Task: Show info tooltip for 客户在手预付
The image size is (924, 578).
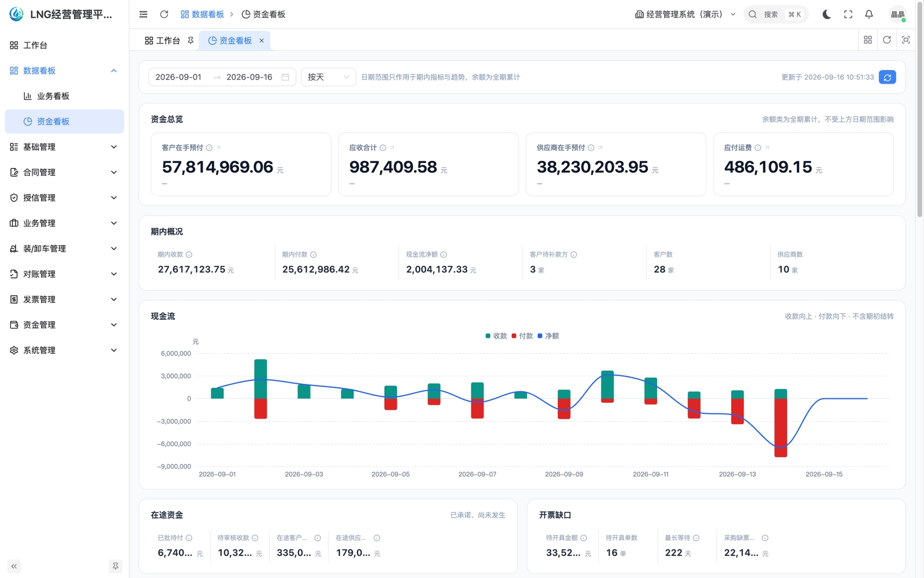Action: 209,148
